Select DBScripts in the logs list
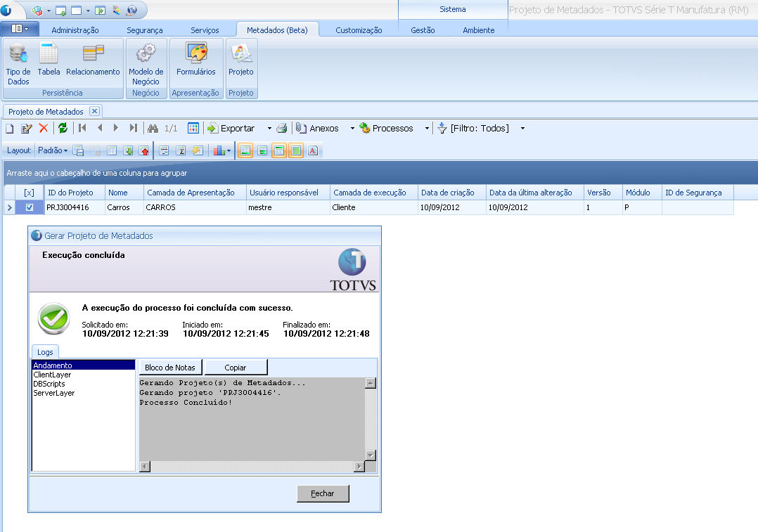Viewport: 758px width, 532px height. pos(49,384)
